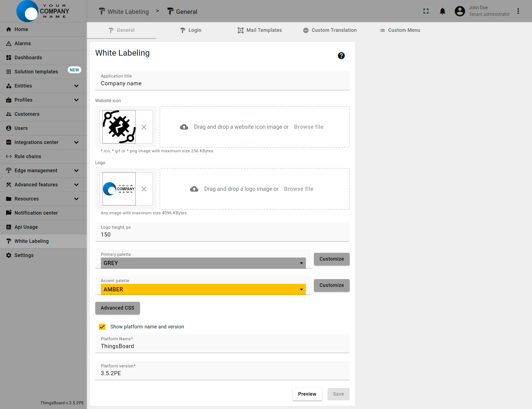Open the three-dot user menu

pyautogui.click(x=518, y=11)
